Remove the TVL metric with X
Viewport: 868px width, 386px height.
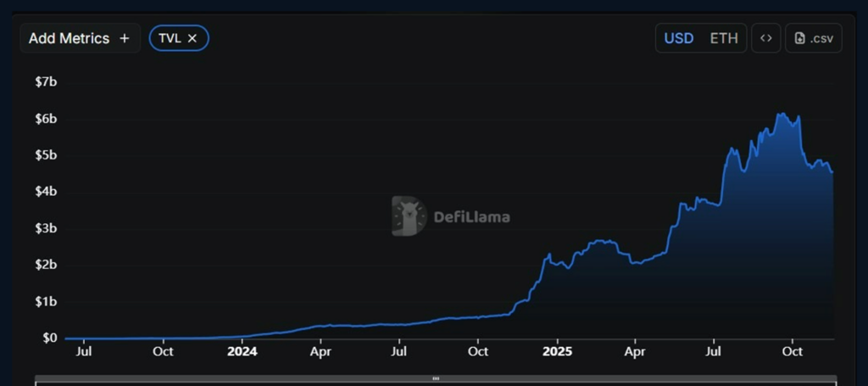(192, 38)
